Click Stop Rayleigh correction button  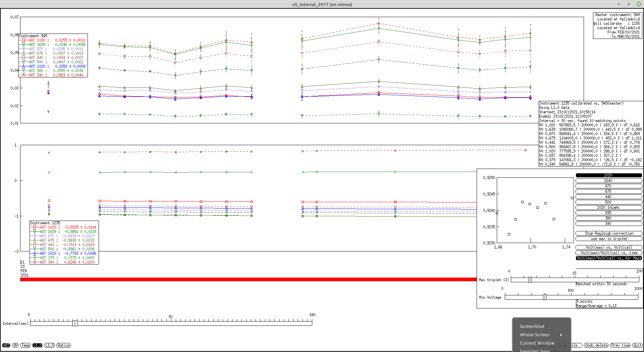(x=608, y=233)
